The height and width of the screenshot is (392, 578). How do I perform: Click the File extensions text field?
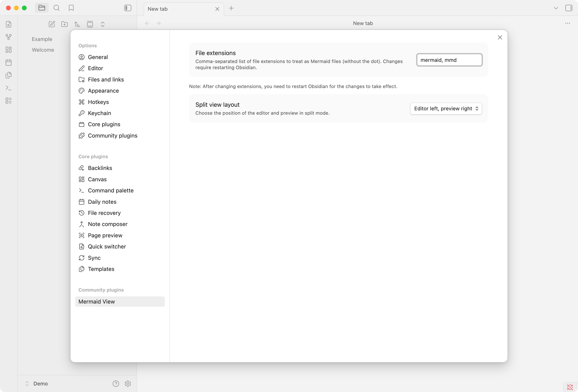click(x=449, y=60)
